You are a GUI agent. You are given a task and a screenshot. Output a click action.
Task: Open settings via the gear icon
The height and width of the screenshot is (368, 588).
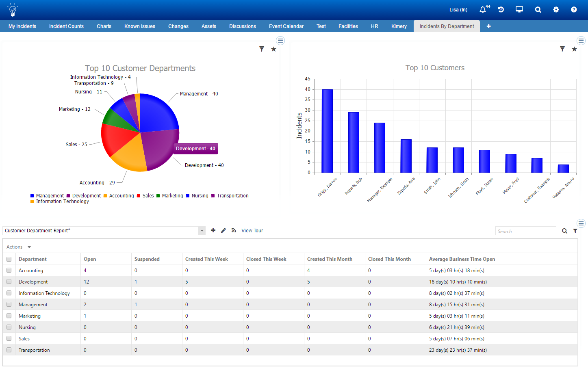point(556,9)
